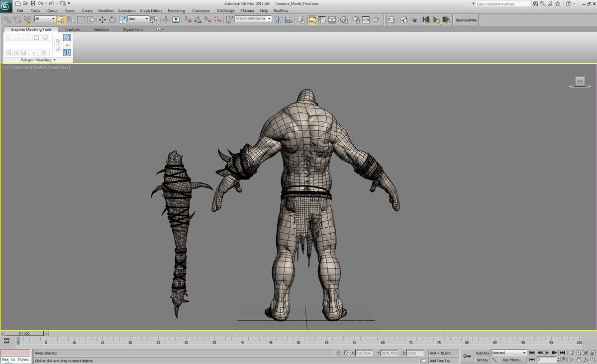
Task: Open the reference coordinate system View dropdown
Action: (x=138, y=19)
